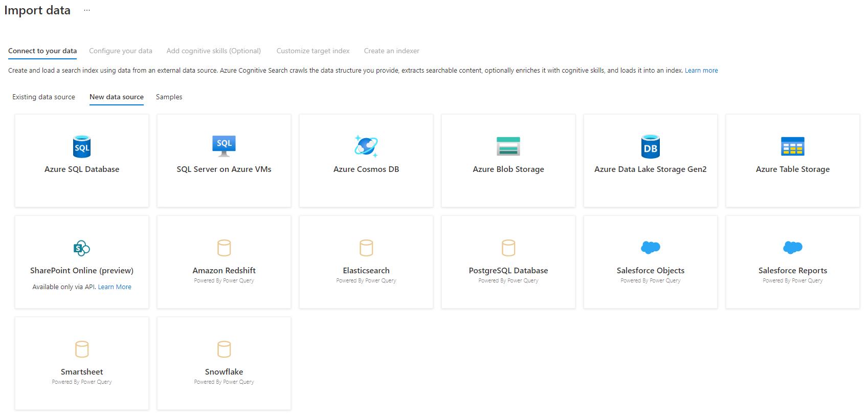
Task: Open the more options ellipsis beside Import data
Action: click(87, 10)
